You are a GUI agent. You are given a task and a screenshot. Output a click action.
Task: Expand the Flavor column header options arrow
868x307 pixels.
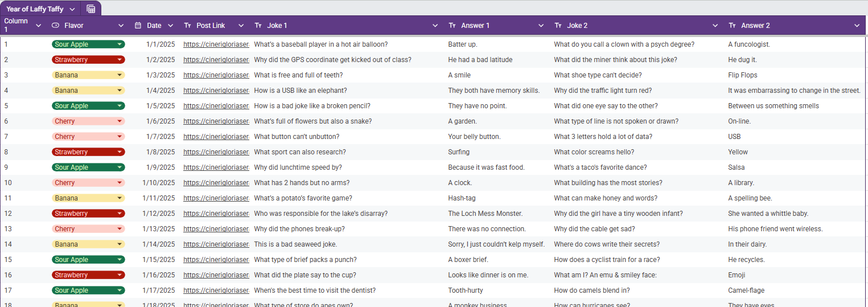point(121,26)
